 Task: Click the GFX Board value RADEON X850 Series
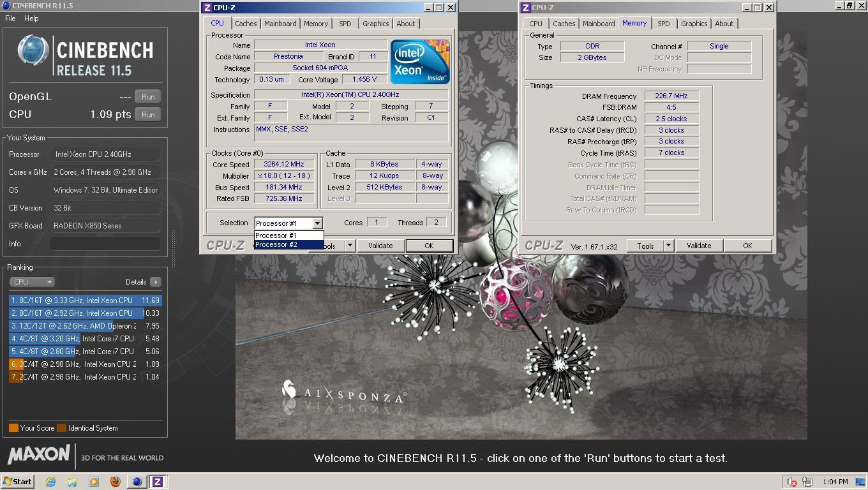[x=105, y=226]
